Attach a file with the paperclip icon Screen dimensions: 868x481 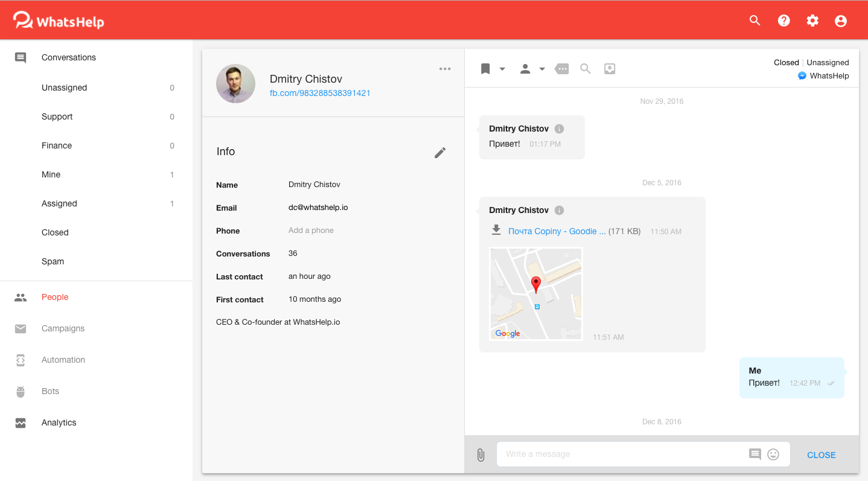point(480,455)
